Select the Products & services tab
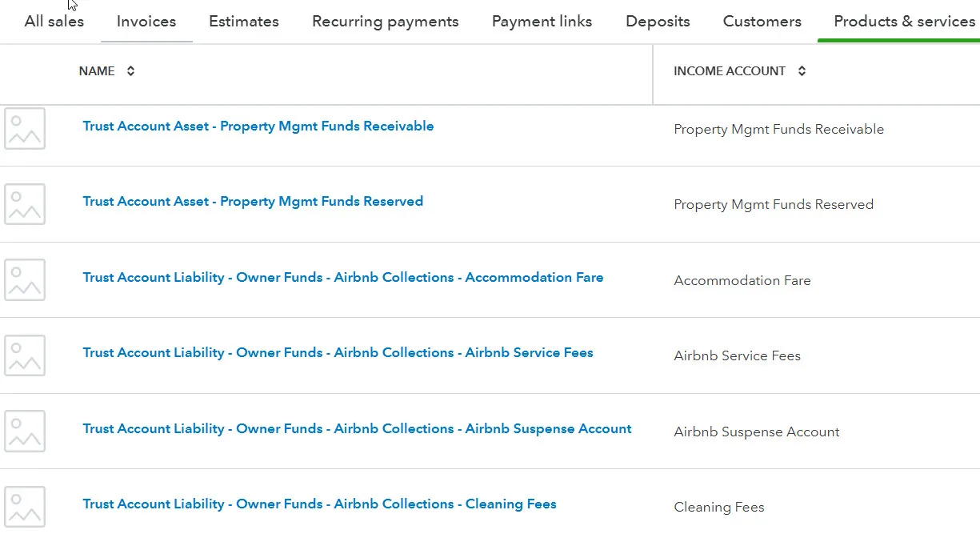This screenshot has height=538, width=980. point(904,22)
